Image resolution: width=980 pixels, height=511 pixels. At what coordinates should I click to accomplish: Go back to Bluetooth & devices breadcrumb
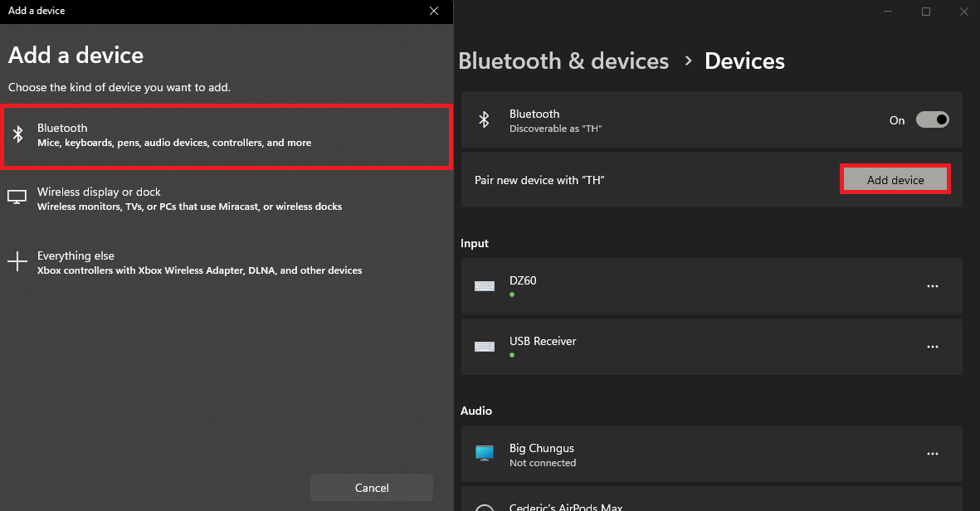563,61
